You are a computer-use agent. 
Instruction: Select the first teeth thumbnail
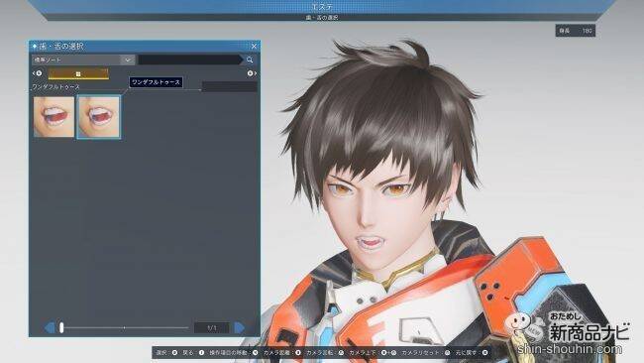[54, 117]
